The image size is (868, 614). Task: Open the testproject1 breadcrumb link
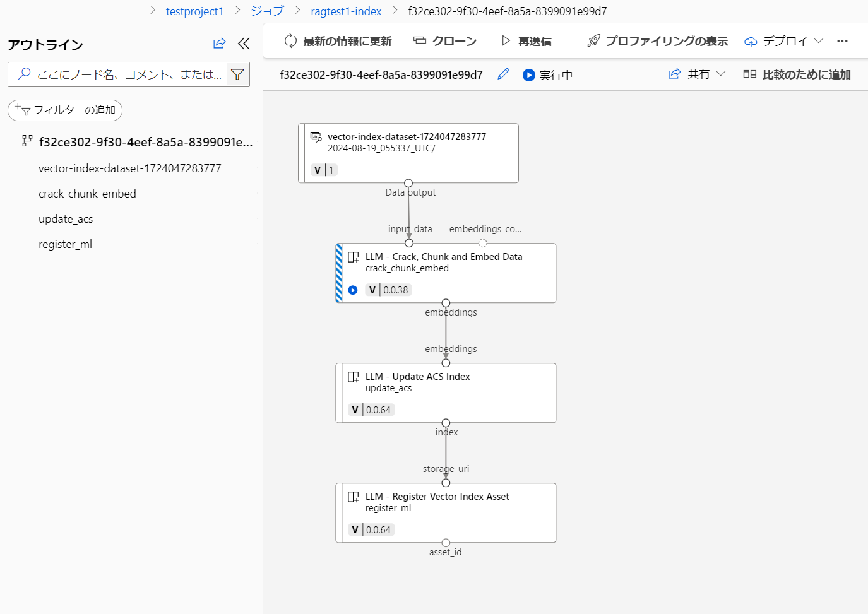194,11
